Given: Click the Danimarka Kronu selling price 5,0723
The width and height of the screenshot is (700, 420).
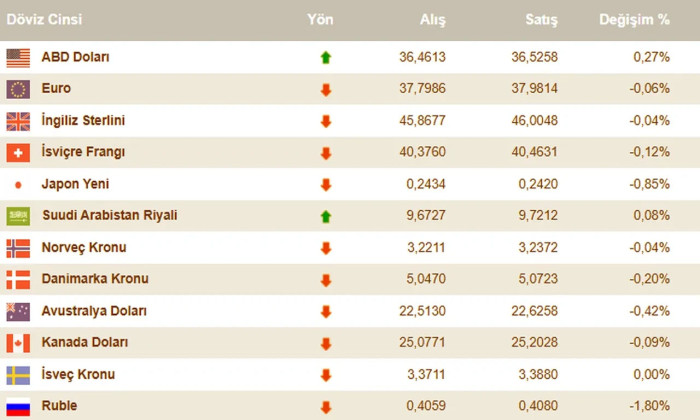Looking at the screenshot, I should click(538, 279).
